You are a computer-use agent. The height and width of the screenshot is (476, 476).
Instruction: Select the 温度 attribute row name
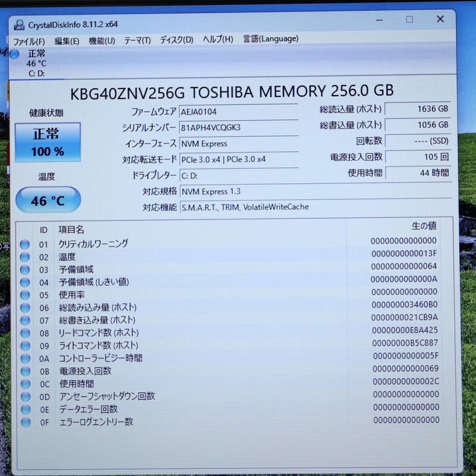(67, 257)
